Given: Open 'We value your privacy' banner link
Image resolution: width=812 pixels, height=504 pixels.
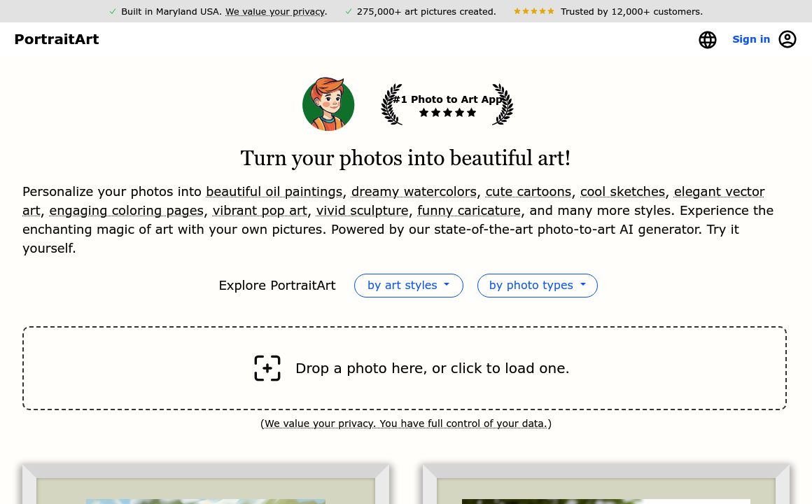Looking at the screenshot, I should coord(275,11).
